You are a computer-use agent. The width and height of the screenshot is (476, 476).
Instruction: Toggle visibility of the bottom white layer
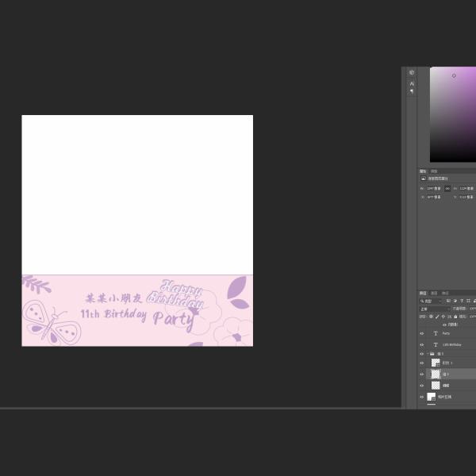(422, 396)
